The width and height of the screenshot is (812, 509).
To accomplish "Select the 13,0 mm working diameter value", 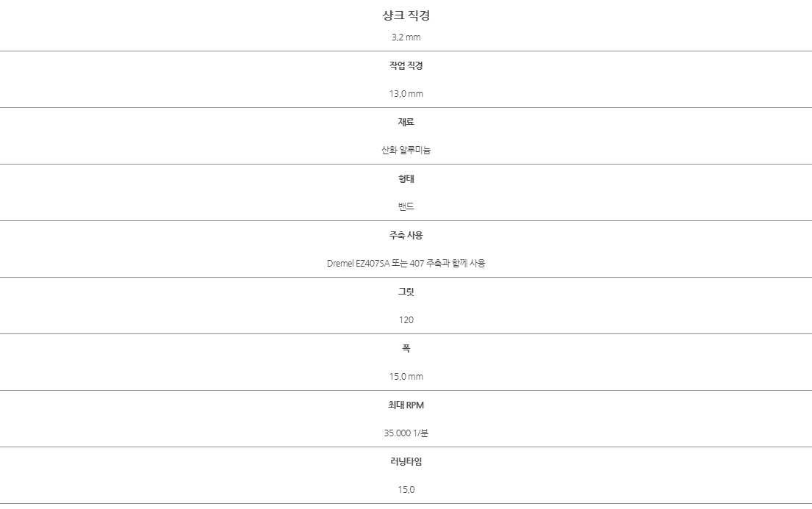I will [406, 94].
